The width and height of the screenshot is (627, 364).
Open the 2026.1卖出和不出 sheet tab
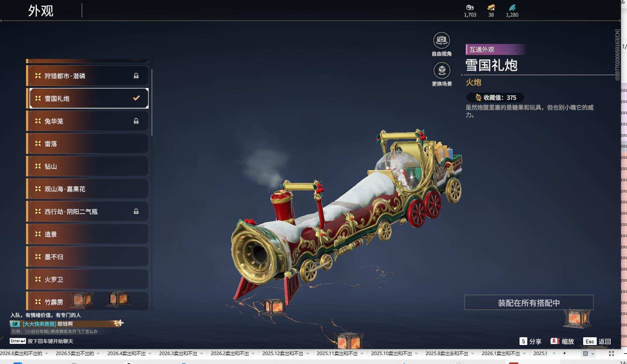[x=501, y=354]
